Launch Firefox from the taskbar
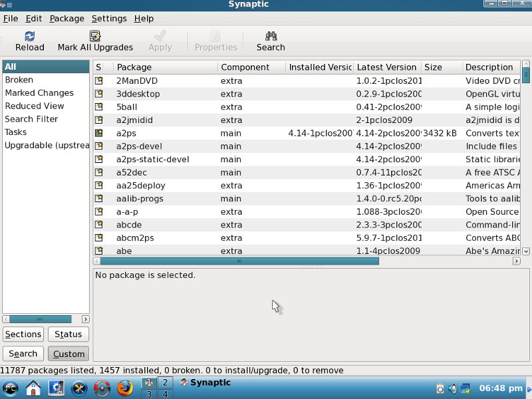Viewport: 532px width, 399px height. click(124, 388)
